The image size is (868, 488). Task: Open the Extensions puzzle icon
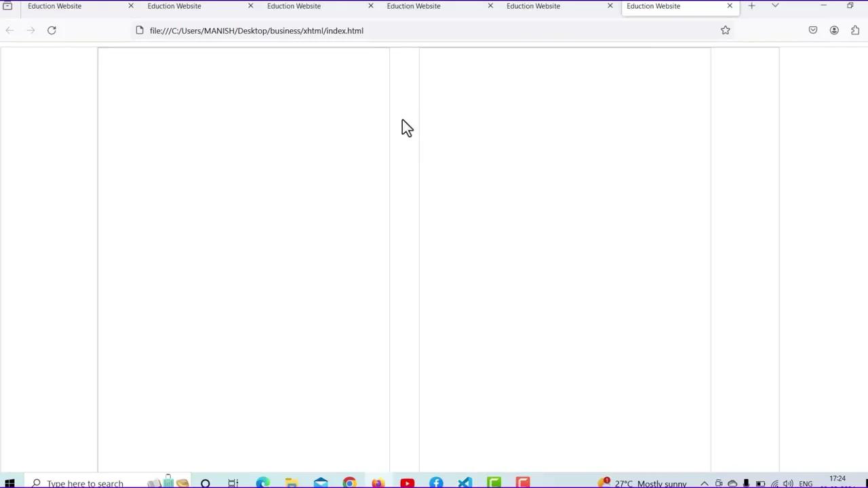click(x=854, y=30)
